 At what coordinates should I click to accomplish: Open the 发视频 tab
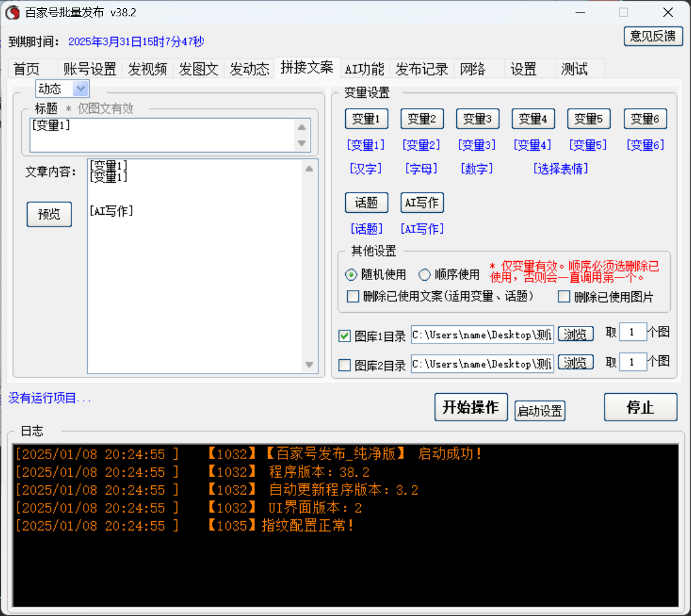click(x=147, y=69)
